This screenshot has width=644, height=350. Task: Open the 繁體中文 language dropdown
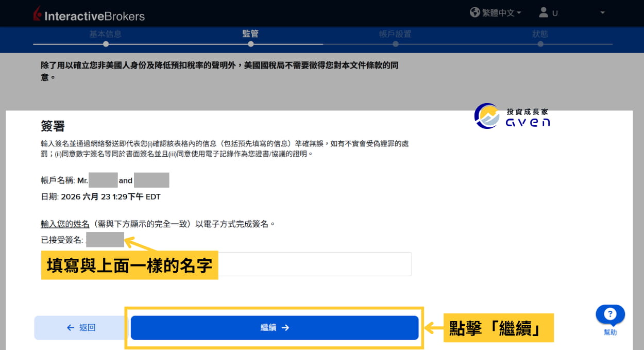coord(501,13)
